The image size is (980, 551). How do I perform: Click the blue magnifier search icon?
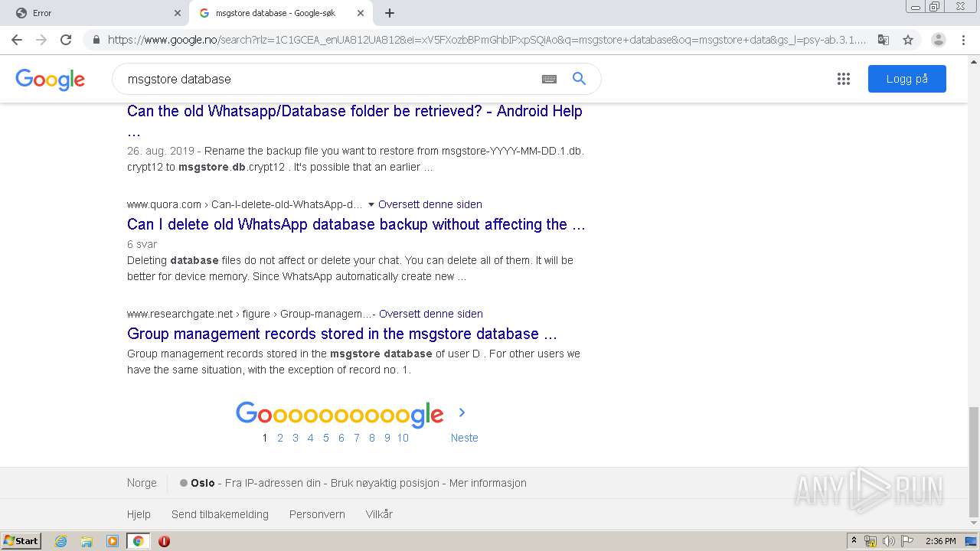[x=580, y=78]
